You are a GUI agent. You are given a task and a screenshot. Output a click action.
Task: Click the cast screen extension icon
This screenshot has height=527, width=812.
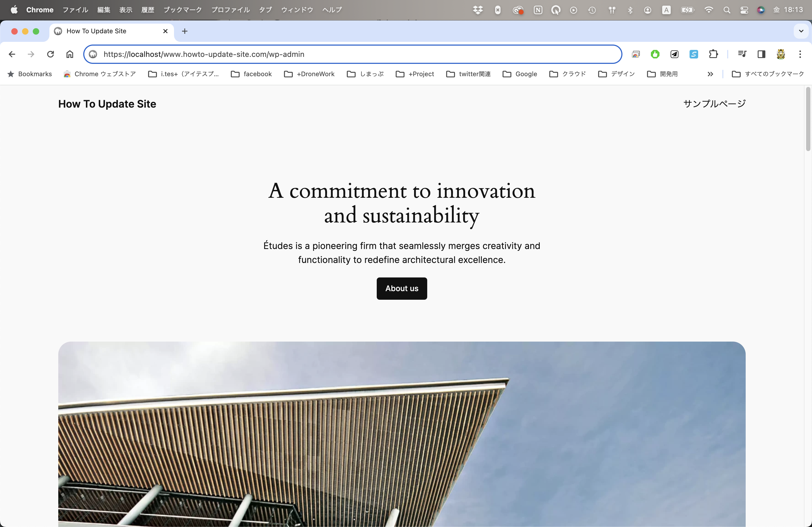[636, 54]
